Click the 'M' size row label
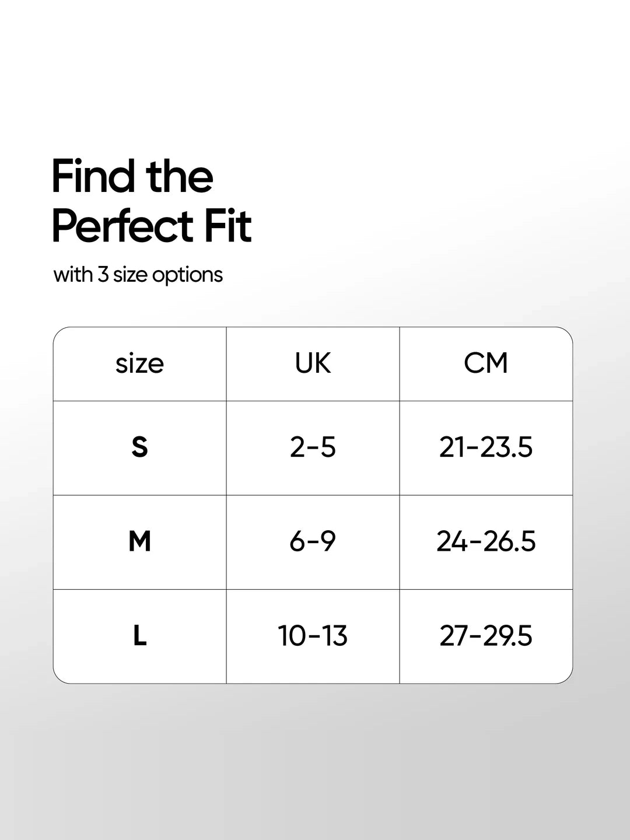Screen dimensions: 630x840 tap(140, 542)
